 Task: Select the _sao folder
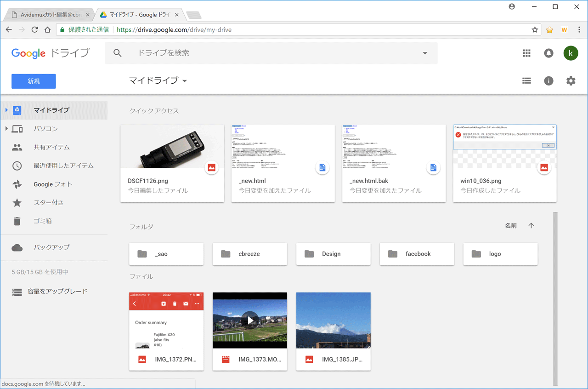point(166,254)
